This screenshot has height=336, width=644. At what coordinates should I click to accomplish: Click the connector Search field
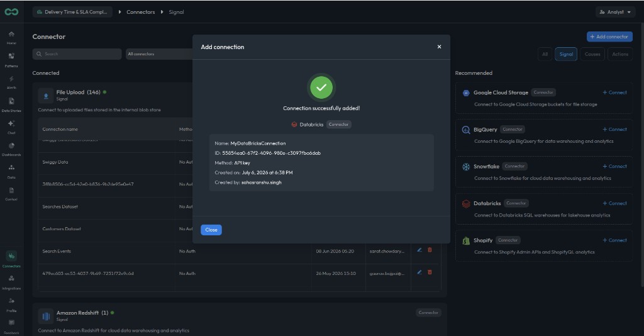(77, 54)
